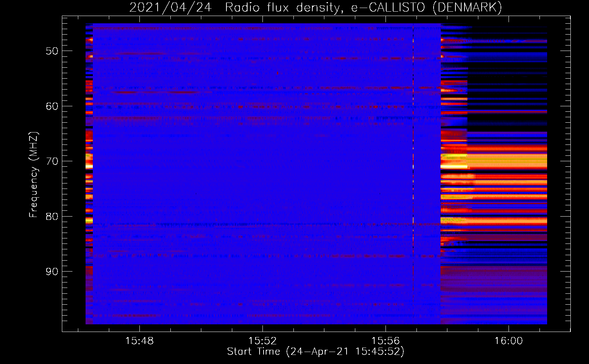
Task: Click the 'Start Time (24-Apr-21 15:45:52)' label
Action: (x=316, y=352)
